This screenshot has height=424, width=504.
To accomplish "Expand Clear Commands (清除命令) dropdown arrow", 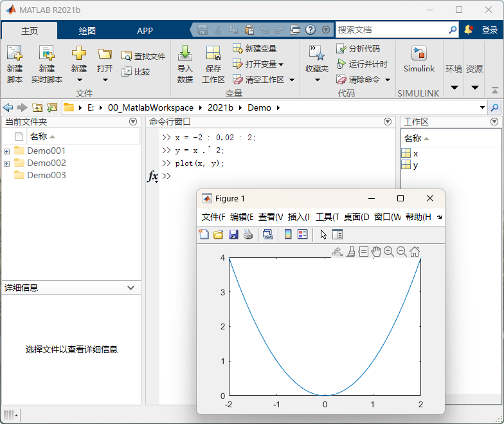I will pyautogui.click(x=388, y=80).
